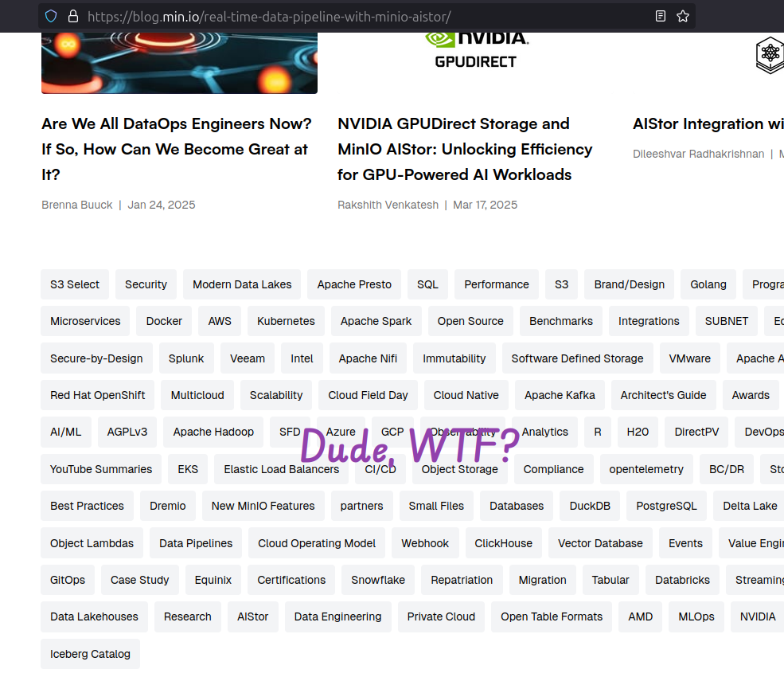
Task: Open the DataOps Engineers article thumbnail
Action: [x=180, y=63]
